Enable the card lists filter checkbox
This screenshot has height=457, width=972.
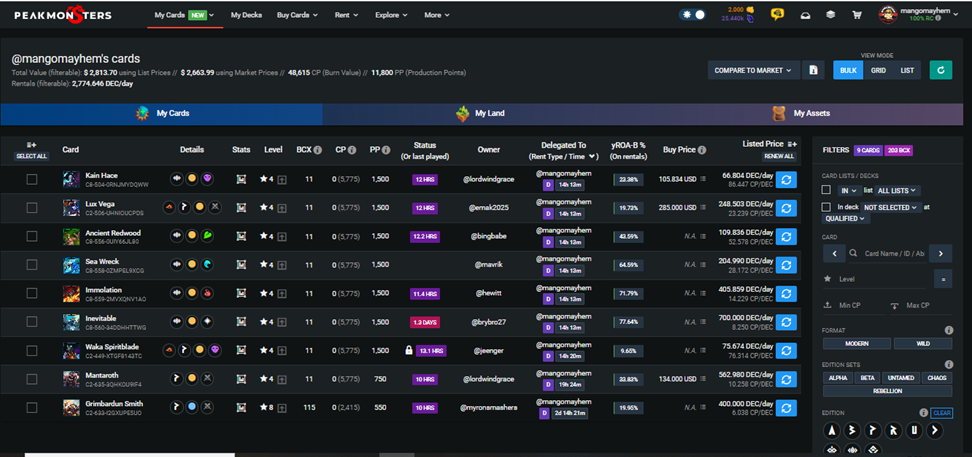826,190
